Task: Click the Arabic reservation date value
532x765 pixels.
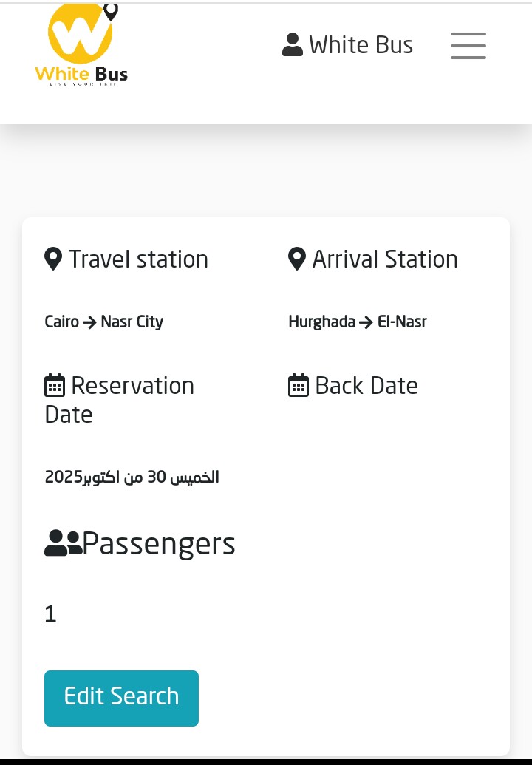Action: click(x=132, y=477)
